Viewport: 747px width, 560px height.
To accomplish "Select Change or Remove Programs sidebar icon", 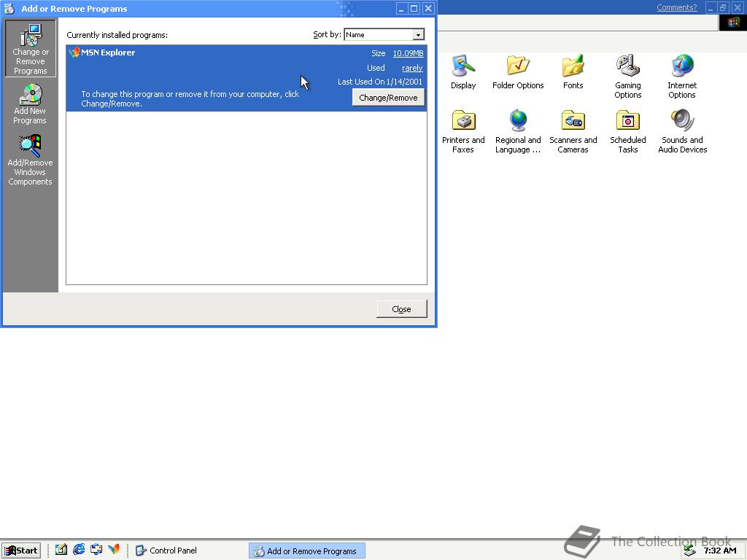I will coord(30,48).
